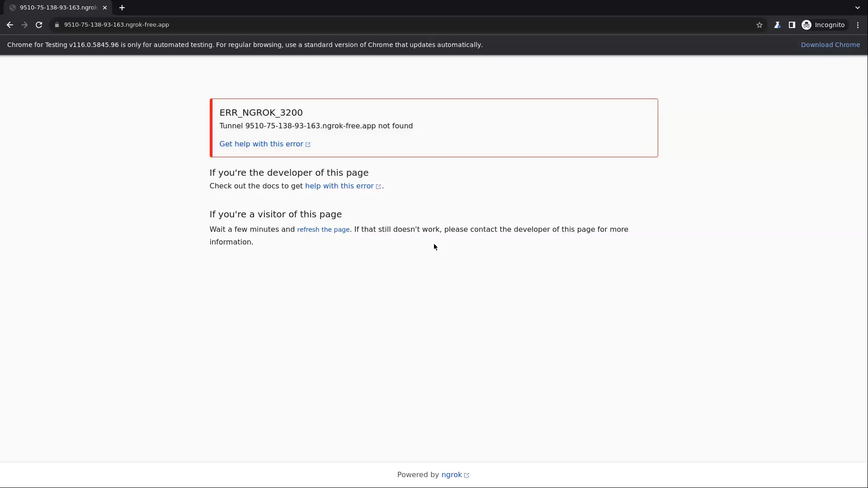
Task: Click the ERR_NGROK_3200 error heading
Action: coord(261,113)
